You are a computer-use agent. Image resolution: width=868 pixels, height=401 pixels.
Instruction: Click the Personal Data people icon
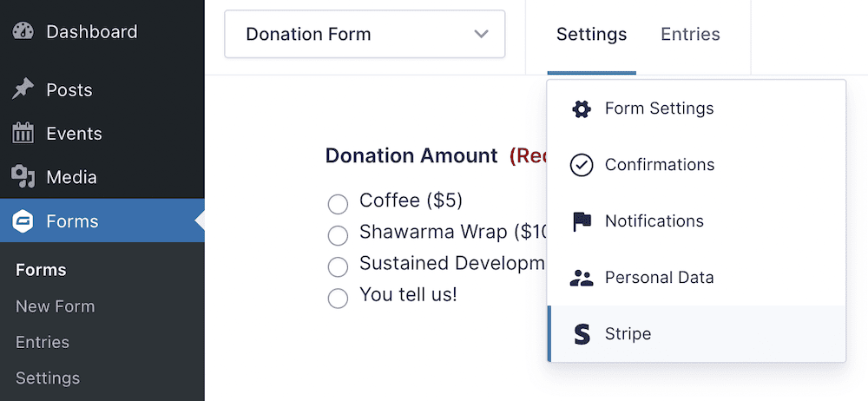tap(581, 278)
